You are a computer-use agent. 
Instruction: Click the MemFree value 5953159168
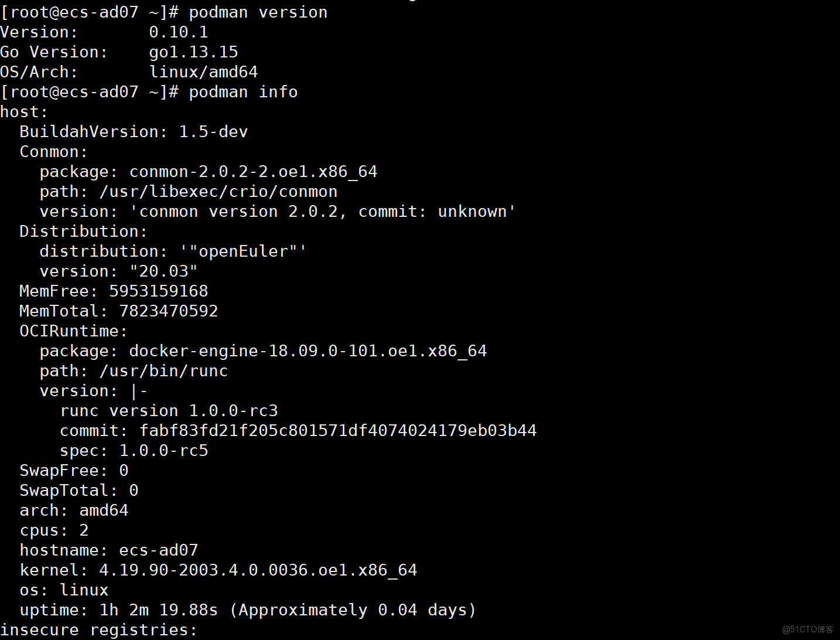tap(159, 291)
